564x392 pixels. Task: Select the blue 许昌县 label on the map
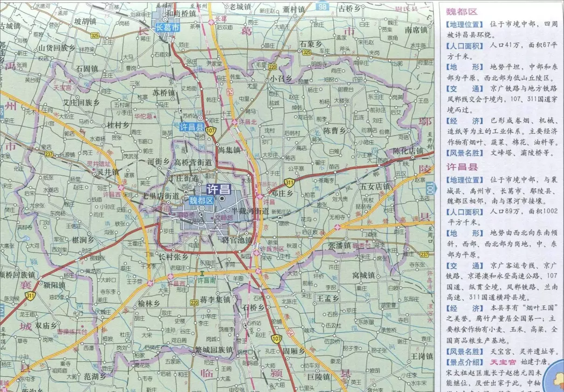(192, 127)
